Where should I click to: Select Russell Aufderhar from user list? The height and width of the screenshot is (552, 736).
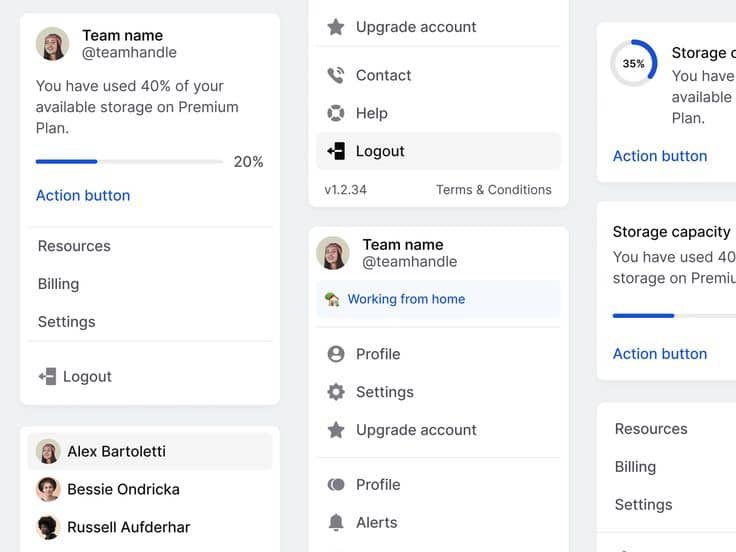tap(150, 527)
